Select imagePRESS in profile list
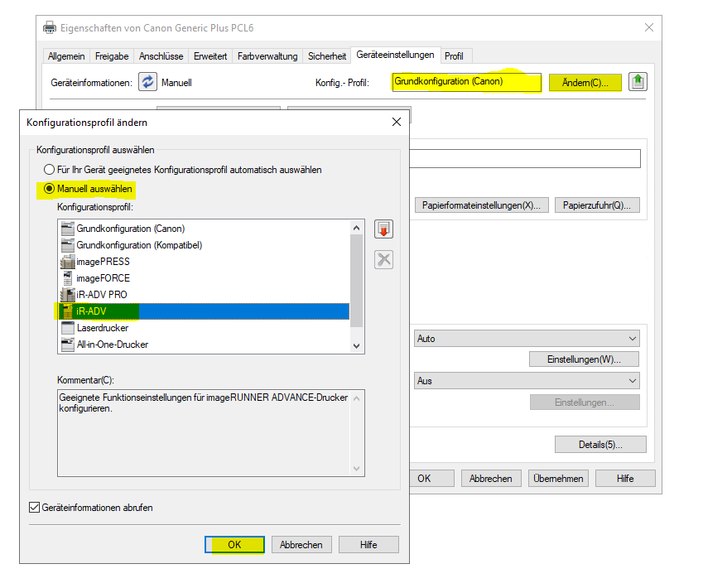The image size is (703, 588). click(x=205, y=262)
